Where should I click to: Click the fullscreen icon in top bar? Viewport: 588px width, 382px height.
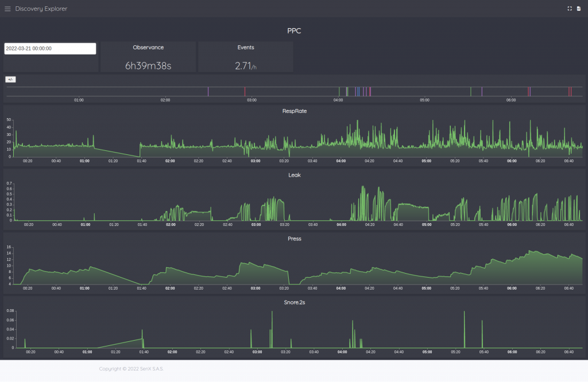click(570, 9)
